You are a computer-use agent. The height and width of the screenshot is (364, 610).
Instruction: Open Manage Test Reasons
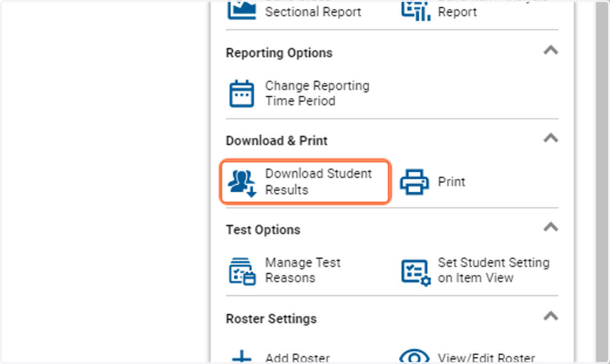[x=303, y=270]
